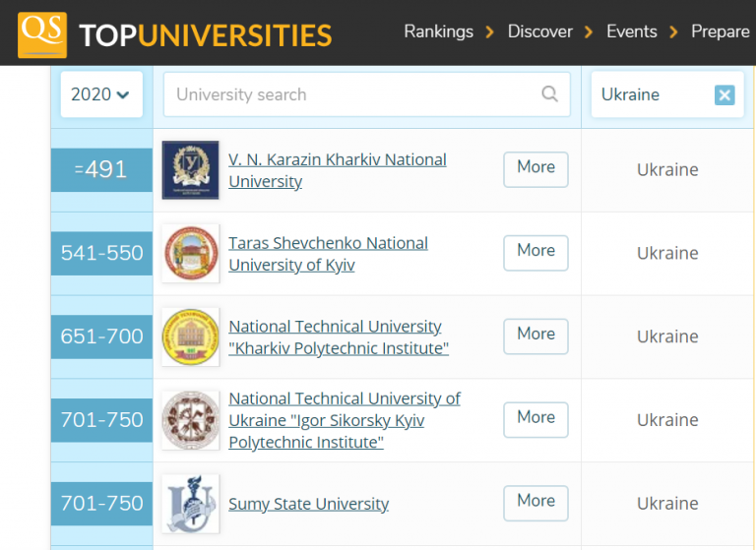Click More for Igor Sikorsky Kyiv Polytechnic
Viewport: 756px width, 550px height.
pyautogui.click(x=535, y=419)
